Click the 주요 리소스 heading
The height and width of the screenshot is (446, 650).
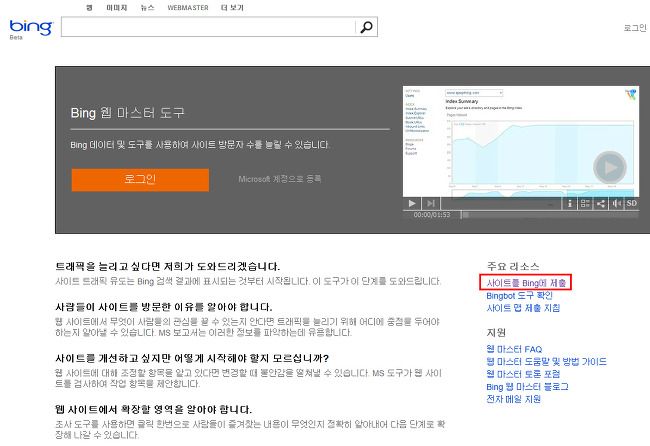pos(513,266)
